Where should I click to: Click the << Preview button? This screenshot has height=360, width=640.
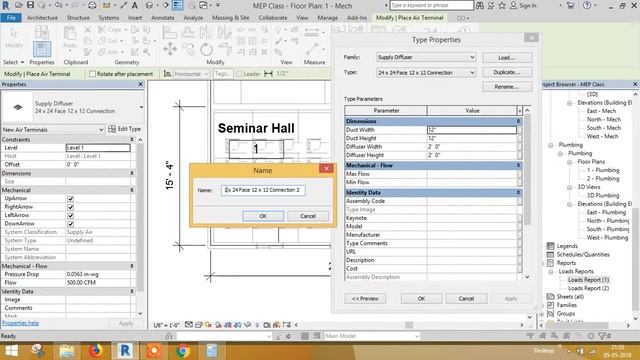tap(365, 298)
